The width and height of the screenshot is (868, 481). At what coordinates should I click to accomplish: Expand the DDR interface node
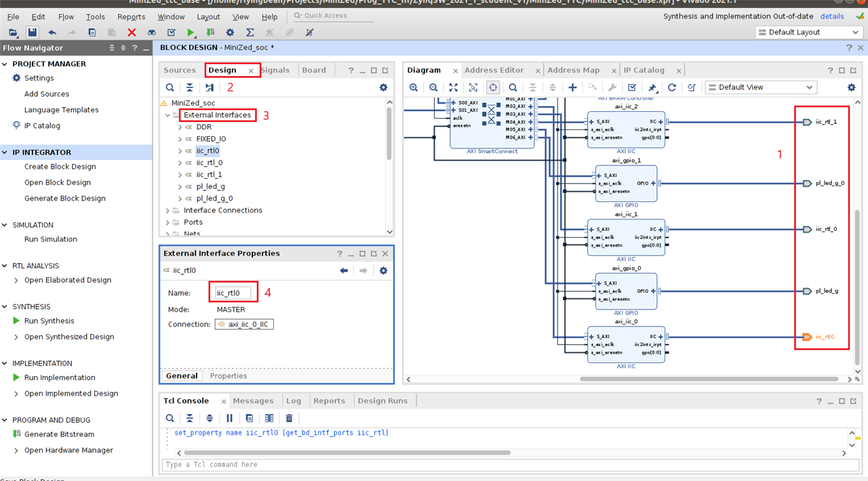tap(180, 127)
